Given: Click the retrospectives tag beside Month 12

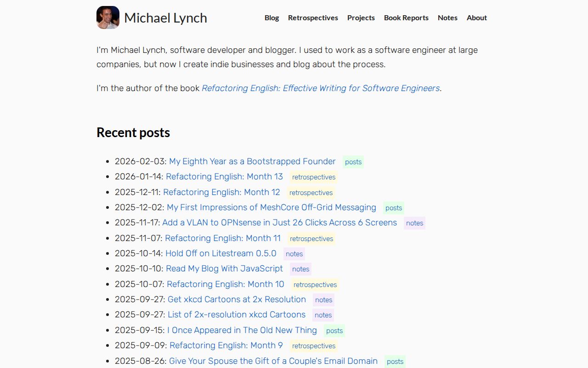Looking at the screenshot, I should point(311,193).
